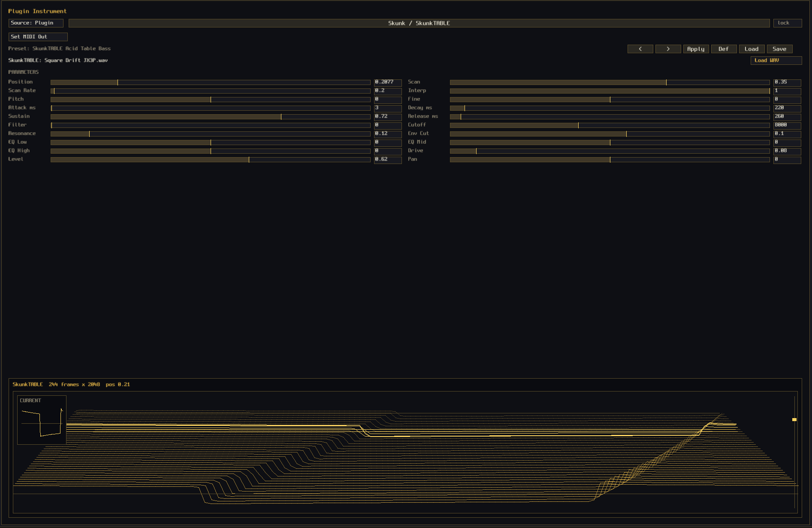Adjust the Level slider
The height and width of the screenshot is (528, 812).
point(210,159)
